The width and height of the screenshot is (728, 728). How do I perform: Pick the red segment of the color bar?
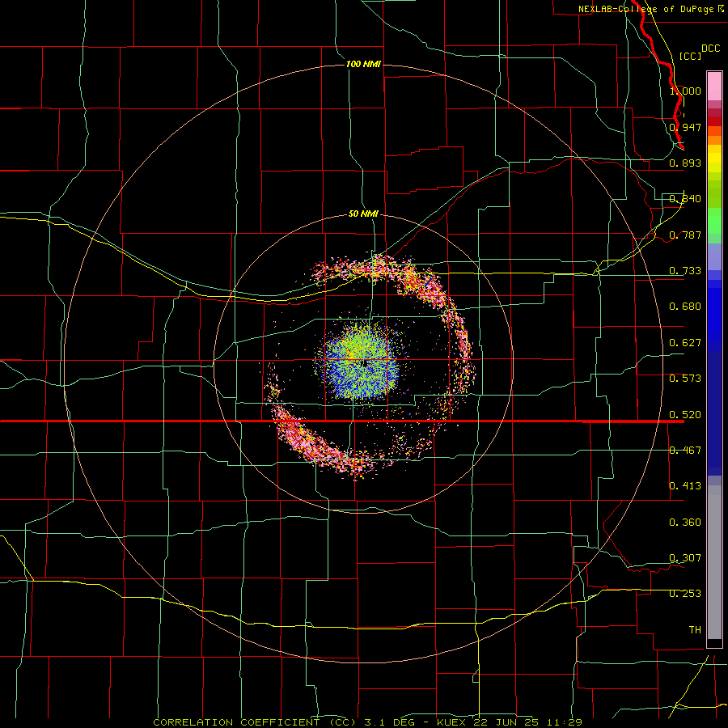click(714, 121)
